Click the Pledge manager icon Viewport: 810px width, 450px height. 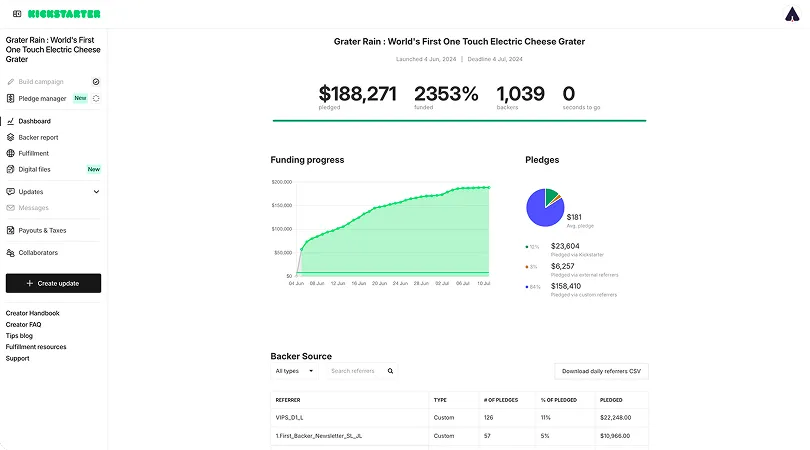10,98
